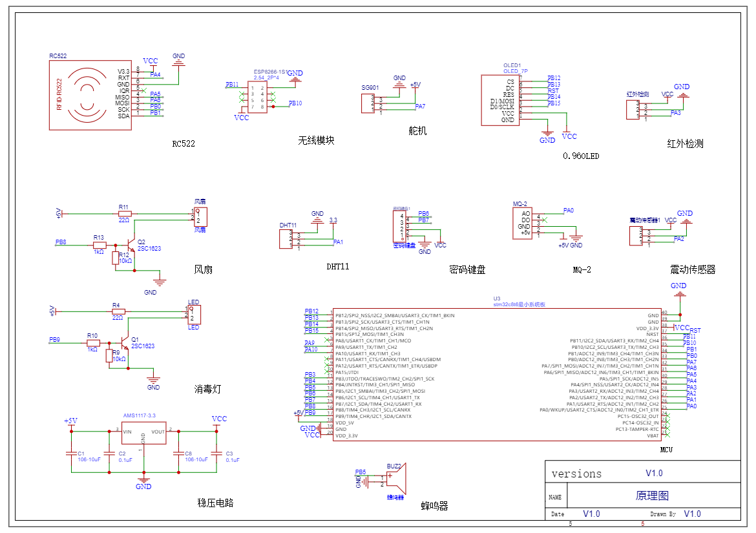This screenshot has height=533, width=756.
Task: Select capacitor C2 0.1uF
Action: 109,454
